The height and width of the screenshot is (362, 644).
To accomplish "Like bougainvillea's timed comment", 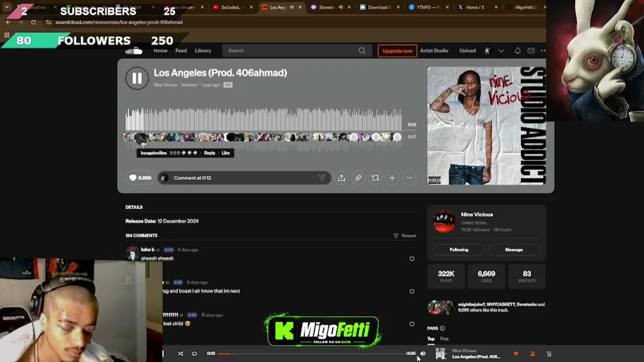I will coord(225,153).
